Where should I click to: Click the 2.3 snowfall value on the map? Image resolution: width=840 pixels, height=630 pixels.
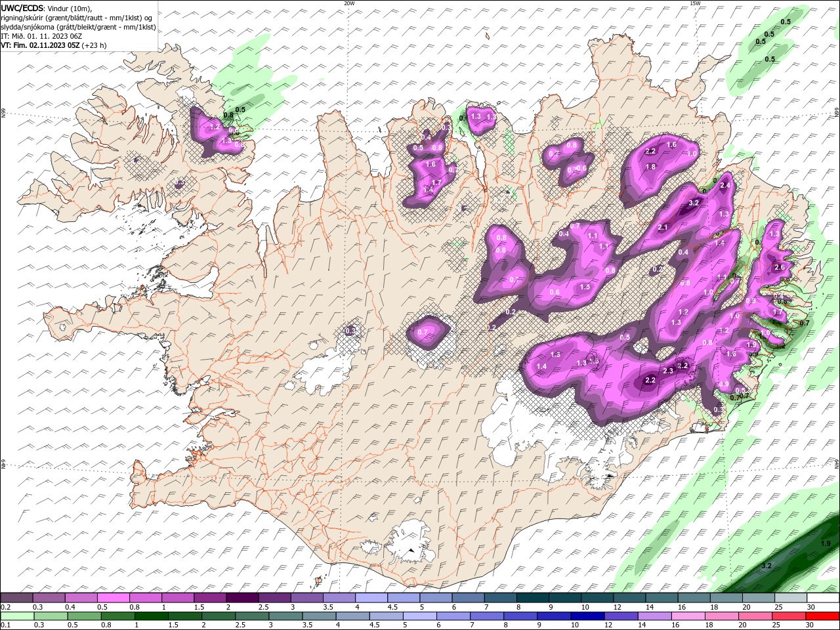tap(668, 371)
